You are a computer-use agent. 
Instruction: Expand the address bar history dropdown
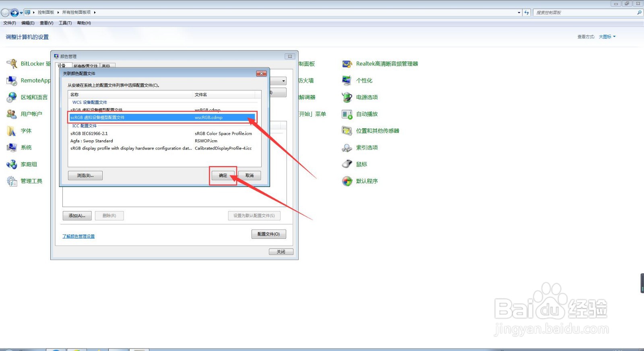click(519, 12)
